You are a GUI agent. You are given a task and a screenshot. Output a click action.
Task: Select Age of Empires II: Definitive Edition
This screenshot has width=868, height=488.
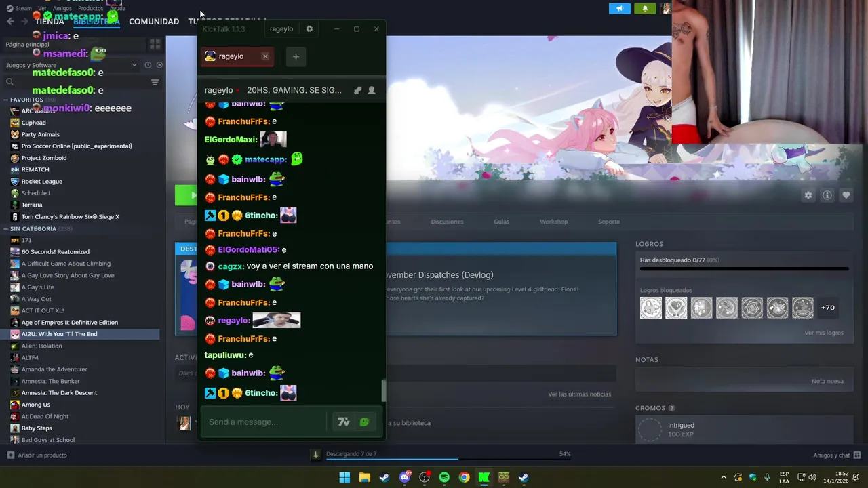69,323
